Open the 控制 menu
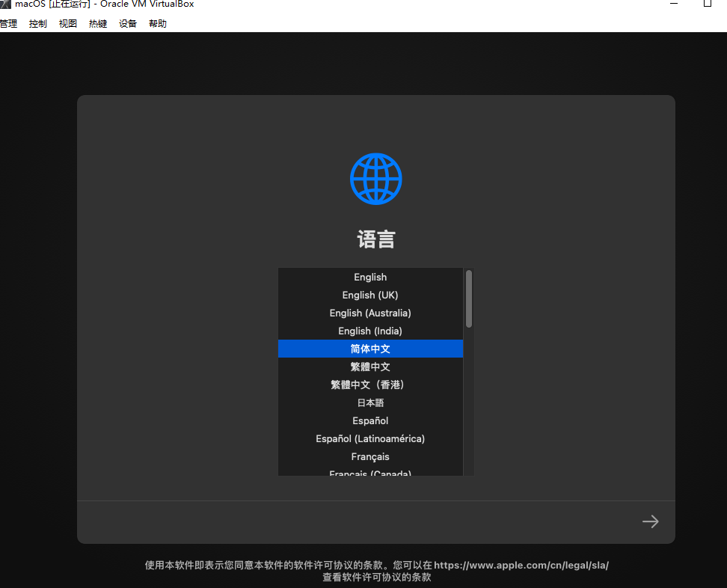Screen dimensions: 727x588 38,24
